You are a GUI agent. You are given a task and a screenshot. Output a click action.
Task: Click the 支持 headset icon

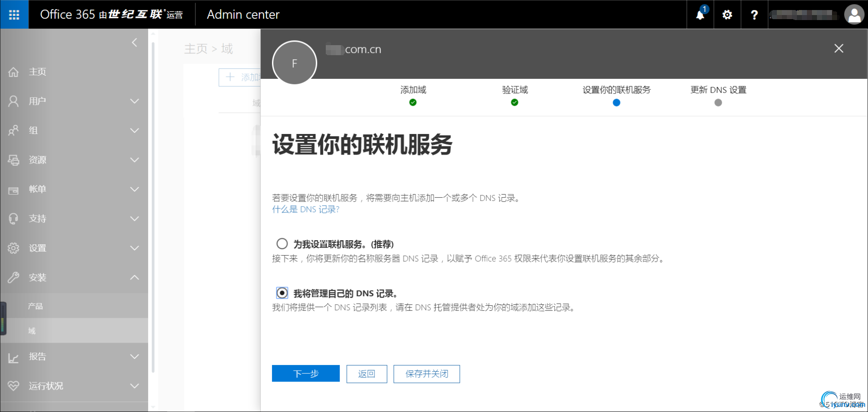click(x=14, y=219)
